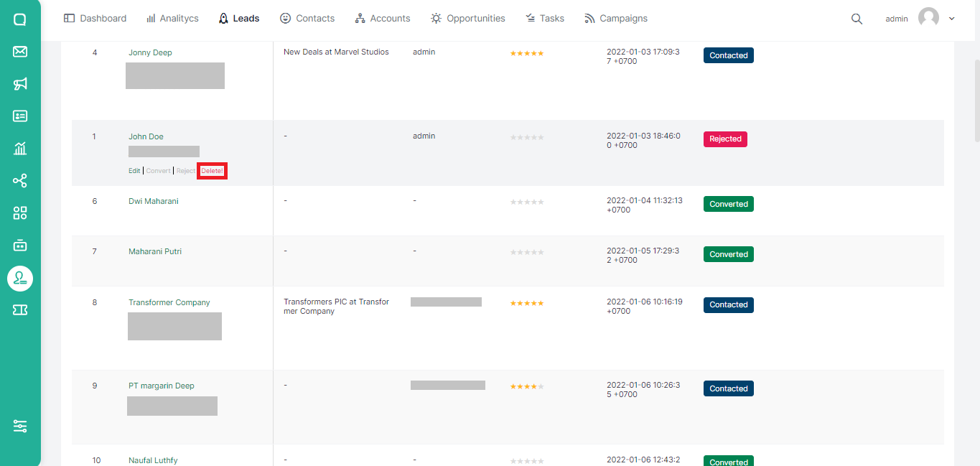Screen dimensions: 980x466
Task: Expand the admin user dropdown chevron
Action: pos(952,19)
